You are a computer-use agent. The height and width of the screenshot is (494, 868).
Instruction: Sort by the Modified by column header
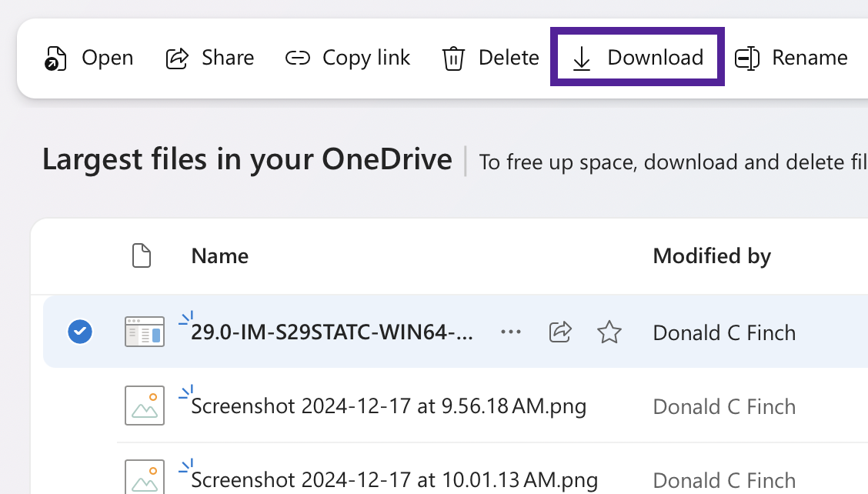(712, 256)
